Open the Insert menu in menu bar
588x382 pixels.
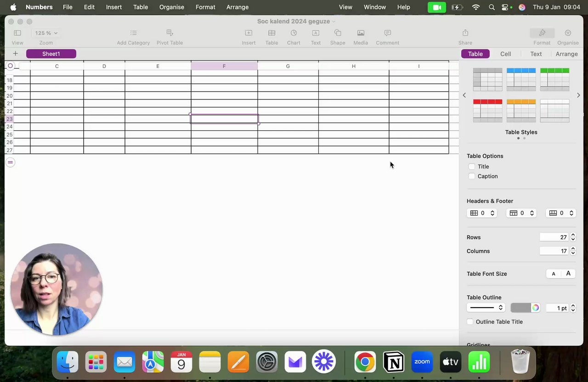pyautogui.click(x=114, y=7)
